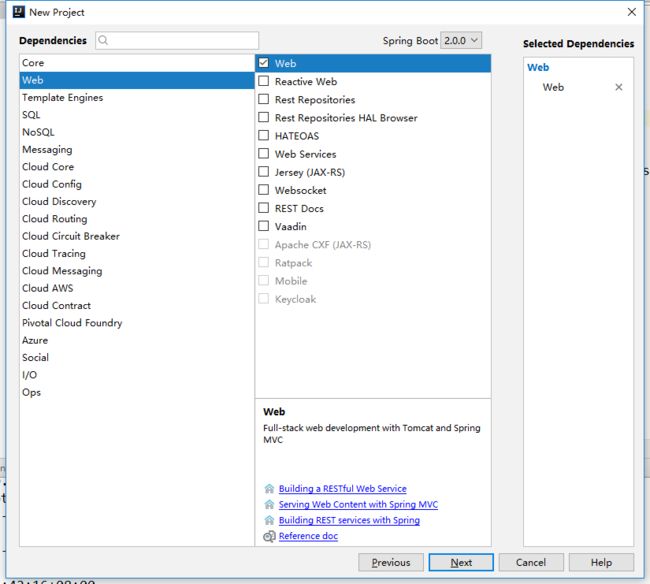The width and height of the screenshot is (650, 584).
Task: Click the reference doc icon
Action: click(x=269, y=536)
